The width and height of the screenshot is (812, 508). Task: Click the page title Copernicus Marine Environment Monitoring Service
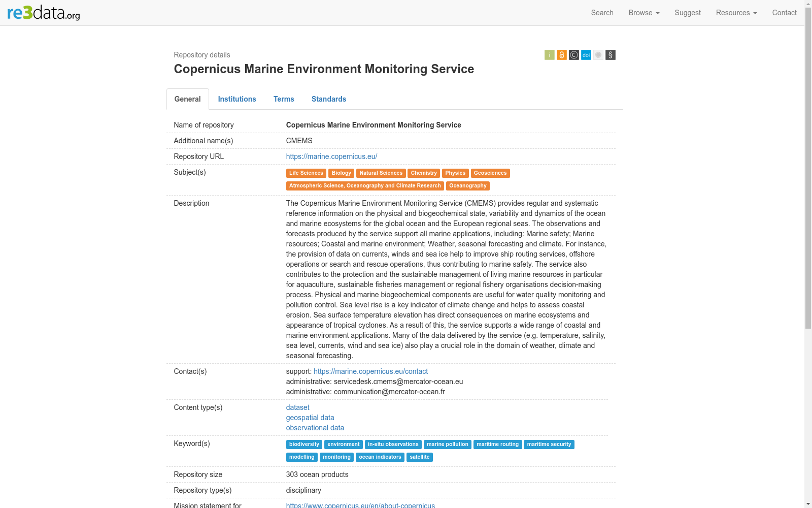click(x=324, y=69)
